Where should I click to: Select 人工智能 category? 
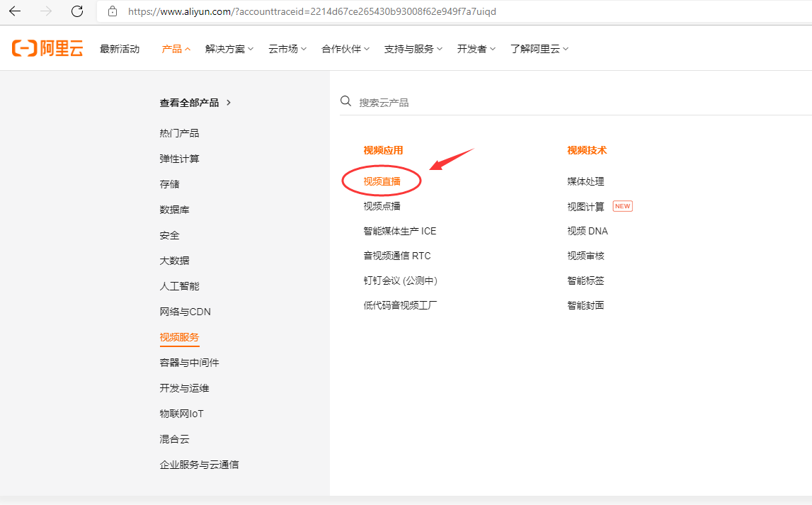coord(179,286)
